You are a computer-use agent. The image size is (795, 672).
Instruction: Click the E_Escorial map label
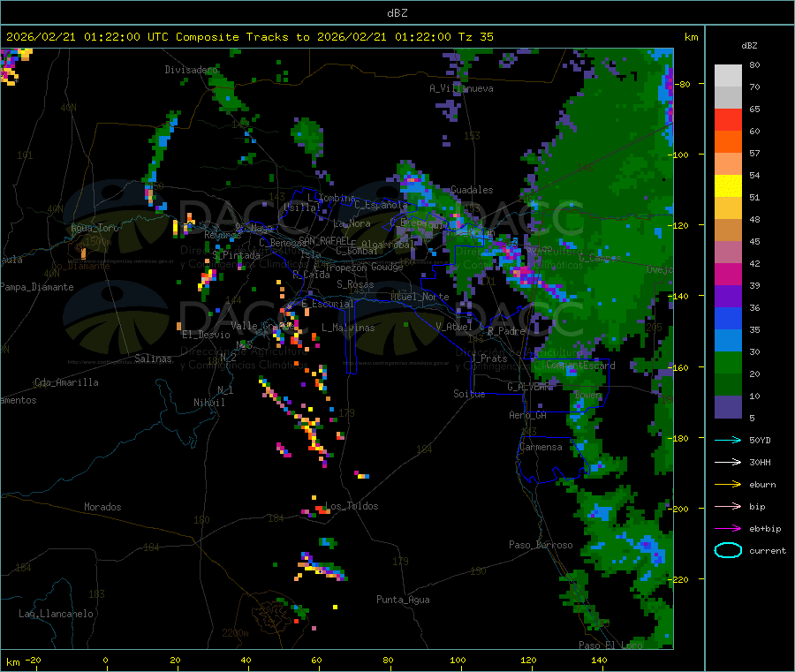tap(328, 304)
